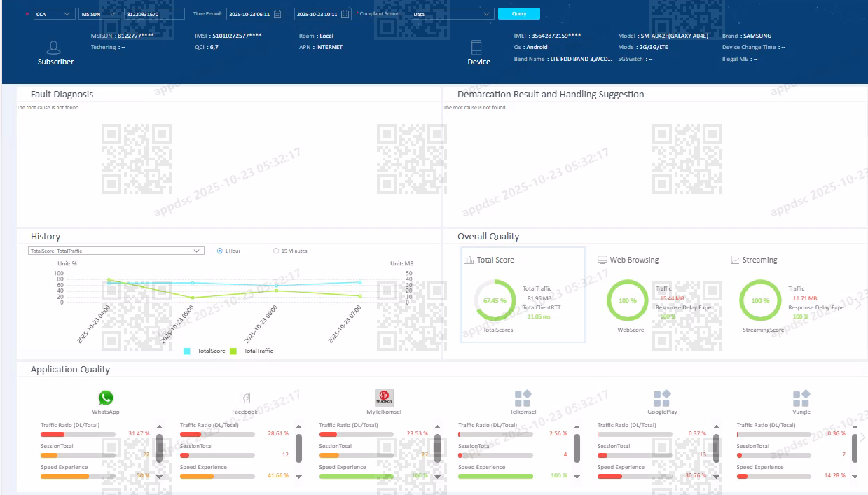Image resolution: width=868 pixels, height=495 pixels.
Task: Click the 2025-10-23 05:00 chart axis label
Action: point(178,323)
